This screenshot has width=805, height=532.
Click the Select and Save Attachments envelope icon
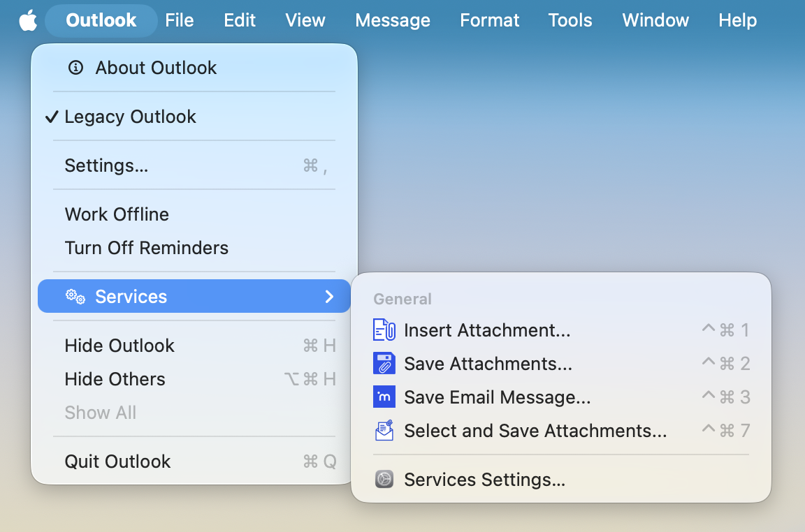pos(384,431)
